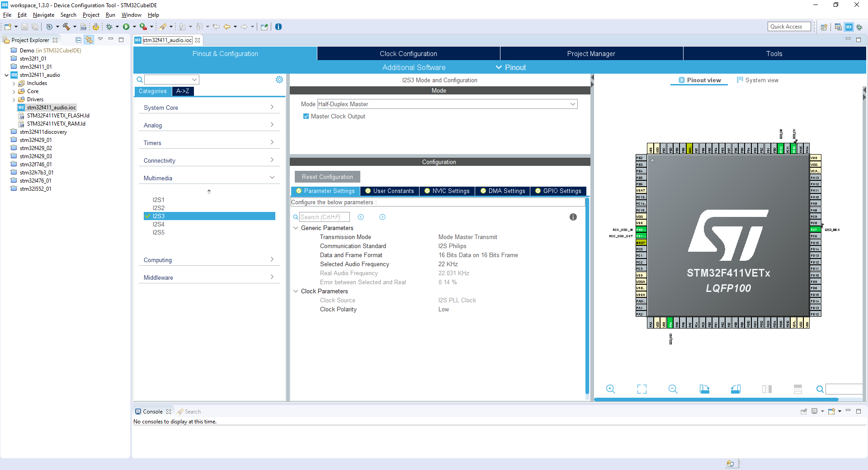Open the categories settings gear icon
Screen dimensions: 868x470
[x=279, y=80]
